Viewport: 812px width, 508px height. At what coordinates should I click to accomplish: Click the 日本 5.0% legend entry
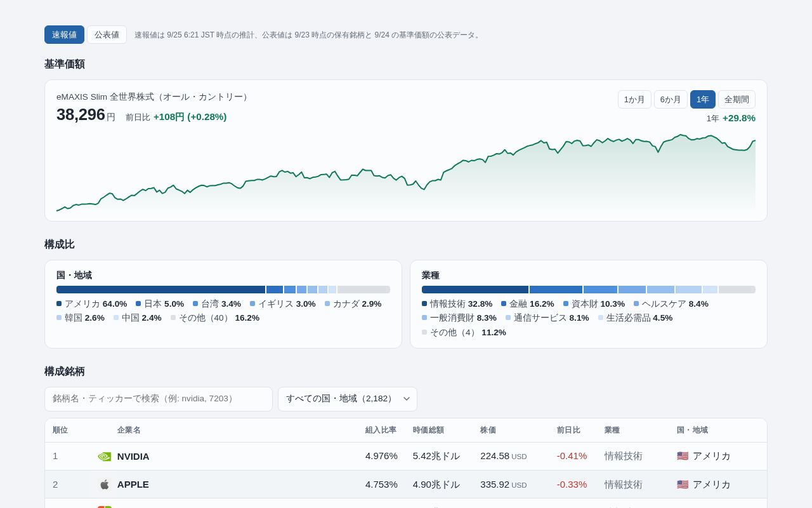(x=160, y=304)
